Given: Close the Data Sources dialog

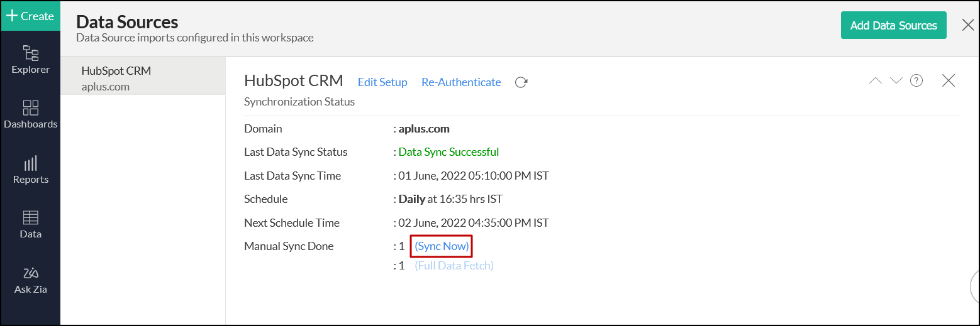Looking at the screenshot, I should tap(968, 25).
